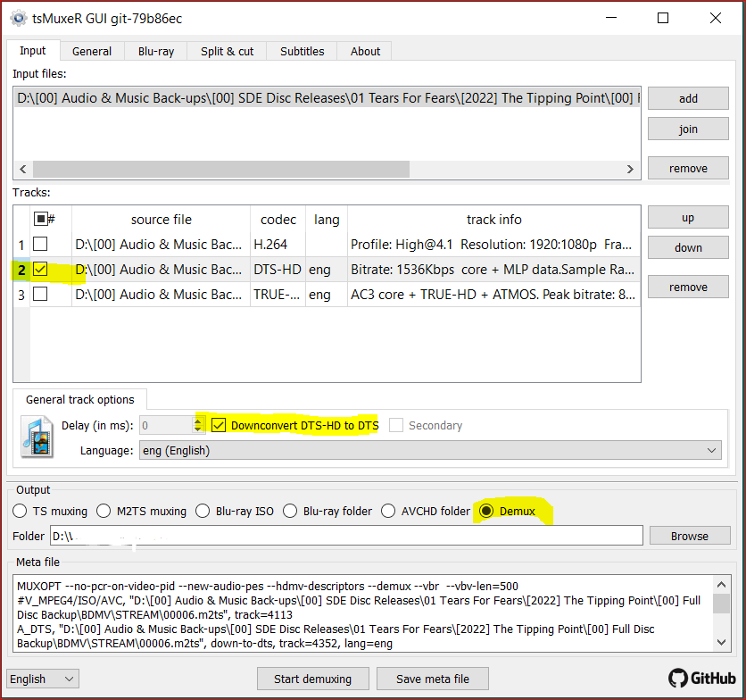
Task: Click the 'lang' column header
Action: [327, 220]
